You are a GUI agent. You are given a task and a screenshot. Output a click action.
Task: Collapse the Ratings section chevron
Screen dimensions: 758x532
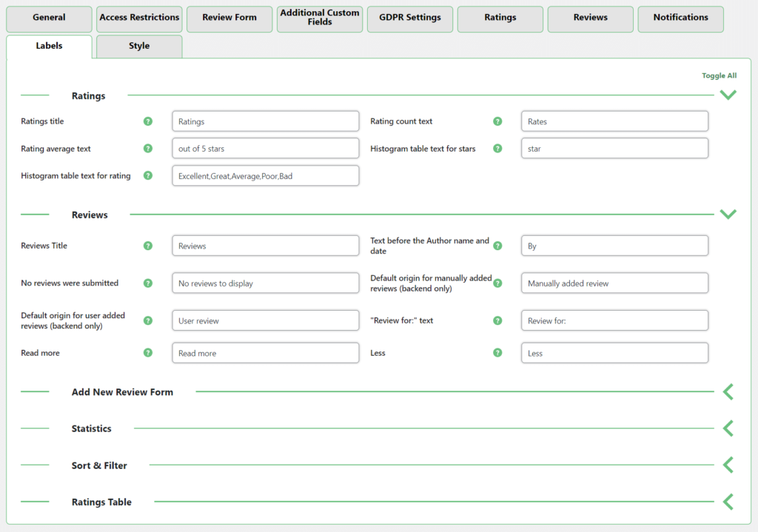click(x=728, y=95)
